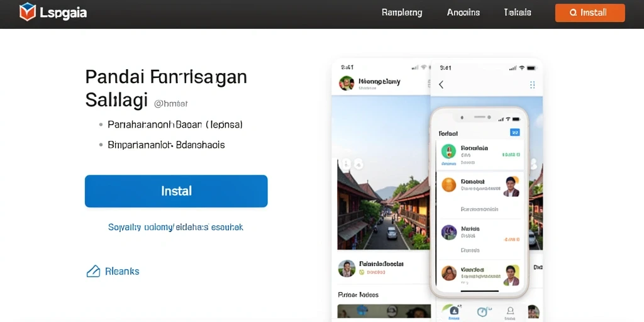
Task: Tap the clock icon in bottom bar
Action: [482, 312]
